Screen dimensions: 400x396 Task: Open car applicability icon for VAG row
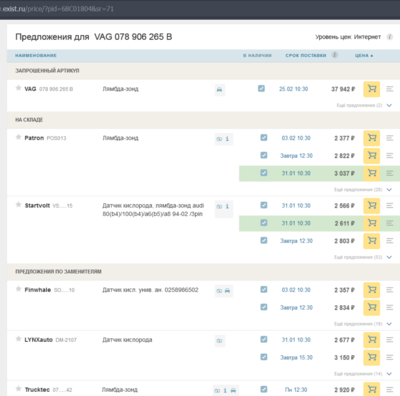point(220,90)
